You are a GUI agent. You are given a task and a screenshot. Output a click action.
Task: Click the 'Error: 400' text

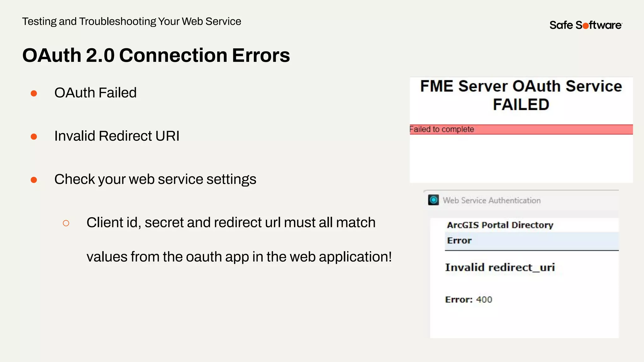coord(469,299)
